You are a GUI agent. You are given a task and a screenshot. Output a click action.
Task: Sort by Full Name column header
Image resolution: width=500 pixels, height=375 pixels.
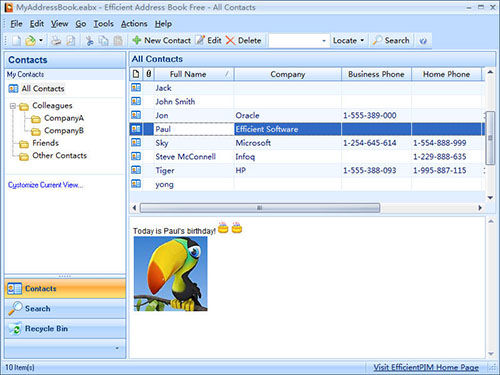[194, 74]
